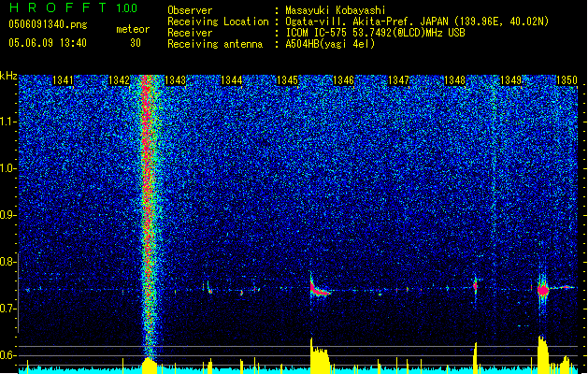Click the 0.9 kHz frequency tick label

coord(7,215)
